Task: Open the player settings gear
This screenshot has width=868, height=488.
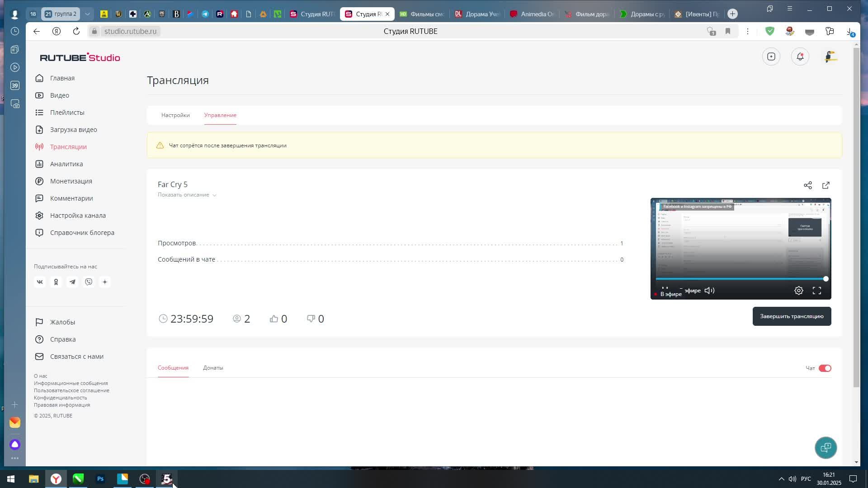Action: click(799, 291)
